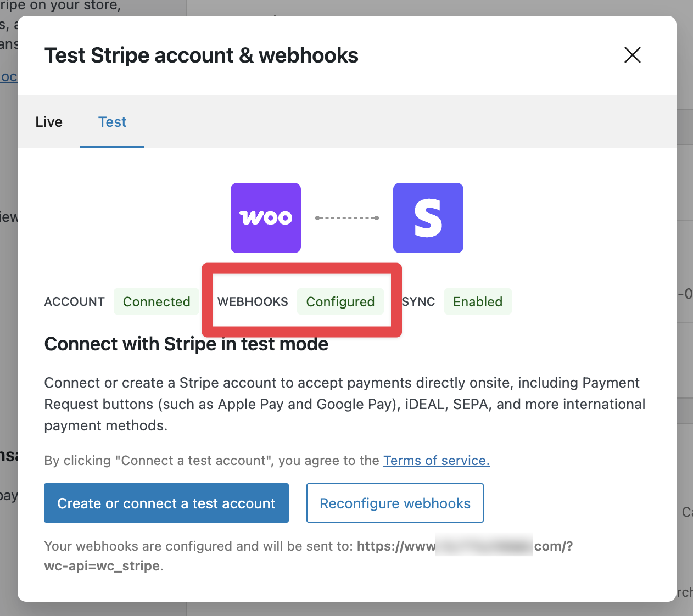The width and height of the screenshot is (693, 616).
Task: Click the Reconfigure webhooks button
Action: pos(394,503)
